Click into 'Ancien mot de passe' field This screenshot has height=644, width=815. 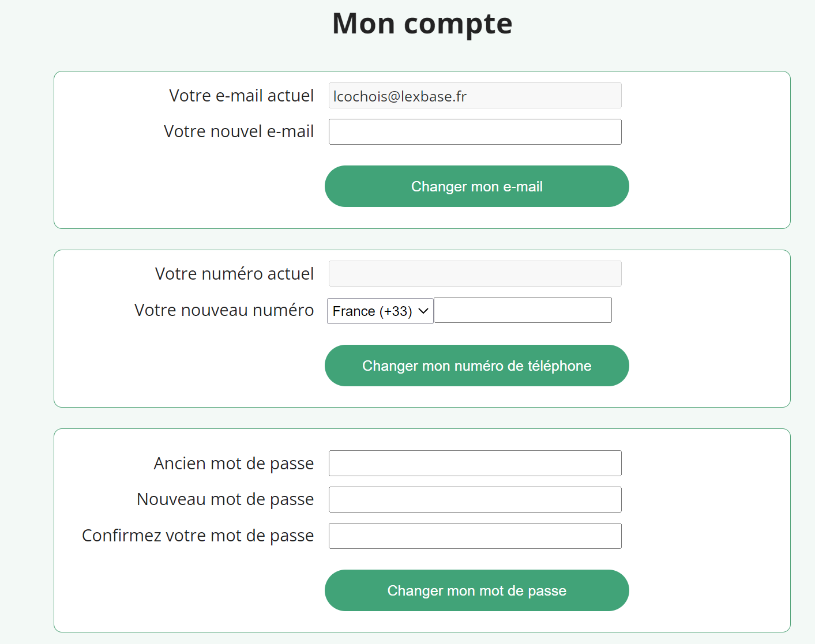pyautogui.click(x=475, y=464)
